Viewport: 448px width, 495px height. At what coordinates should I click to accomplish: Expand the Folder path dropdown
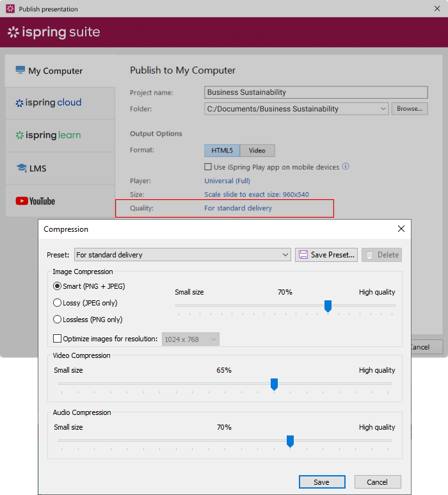(383, 109)
